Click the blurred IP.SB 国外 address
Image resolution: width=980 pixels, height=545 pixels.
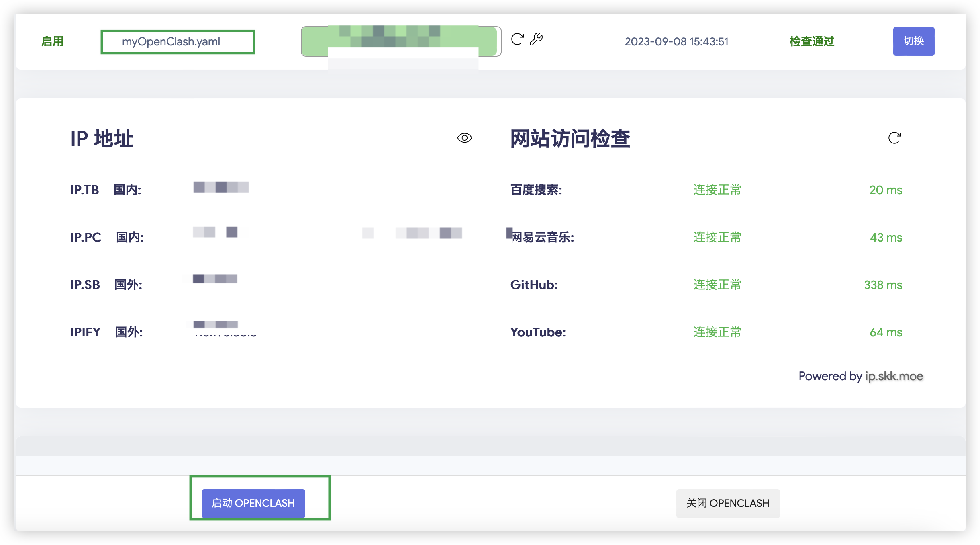(215, 279)
